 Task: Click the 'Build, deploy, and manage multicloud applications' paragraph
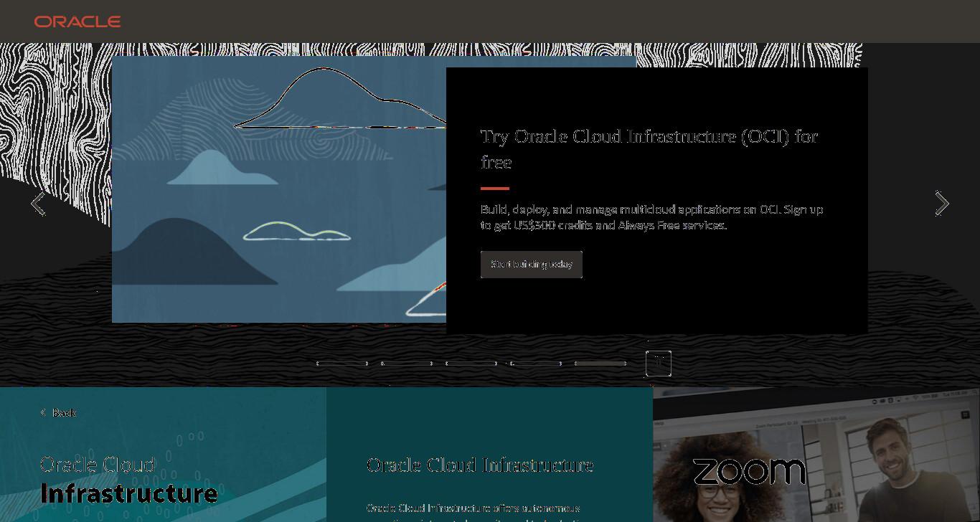[x=652, y=217]
